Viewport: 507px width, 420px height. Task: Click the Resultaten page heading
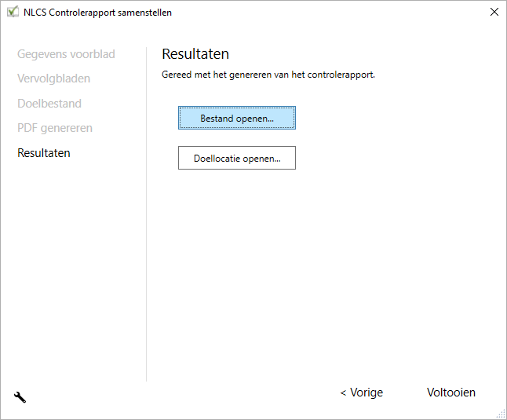(195, 54)
